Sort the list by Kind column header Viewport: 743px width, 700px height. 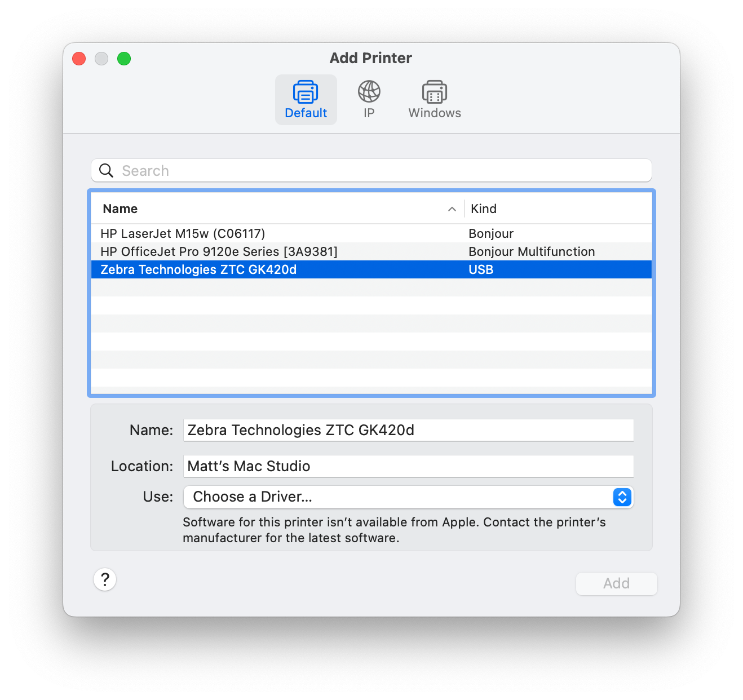point(484,209)
